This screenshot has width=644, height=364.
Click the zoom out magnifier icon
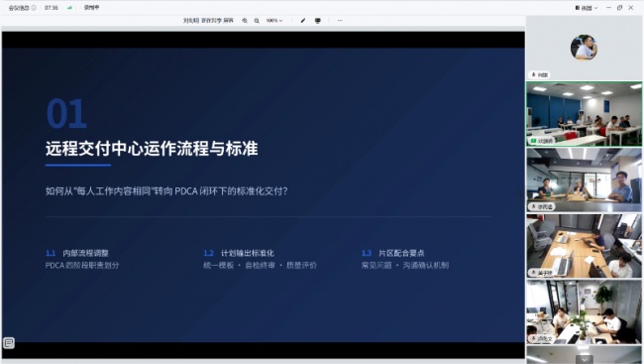point(257,21)
